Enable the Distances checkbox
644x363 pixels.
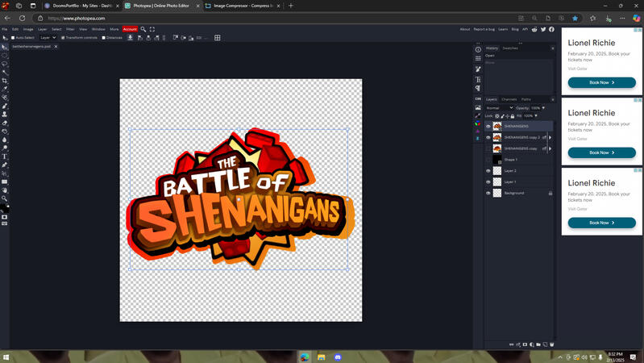(x=103, y=38)
